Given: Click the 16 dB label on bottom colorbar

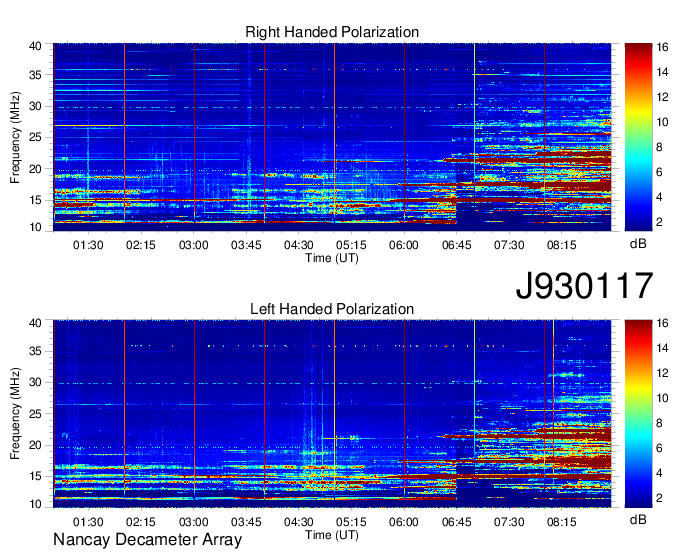Looking at the screenshot, I should pos(662,323).
